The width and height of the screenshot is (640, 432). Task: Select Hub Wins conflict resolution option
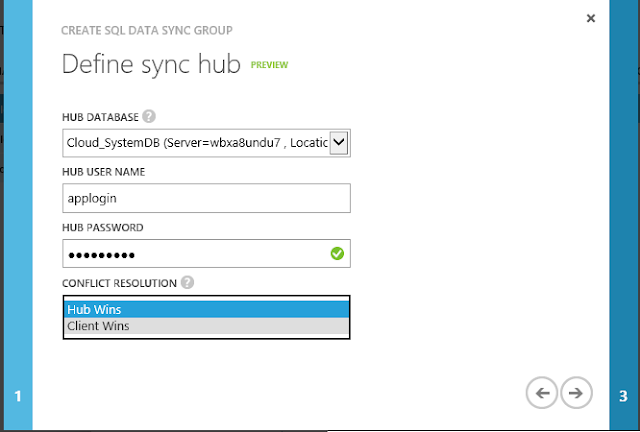point(206,310)
